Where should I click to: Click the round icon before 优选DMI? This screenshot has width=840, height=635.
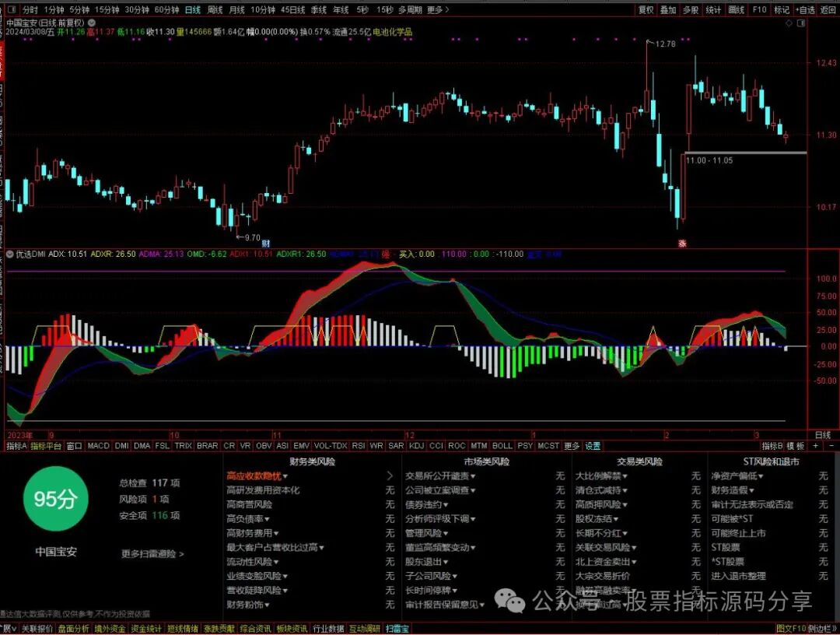point(9,254)
